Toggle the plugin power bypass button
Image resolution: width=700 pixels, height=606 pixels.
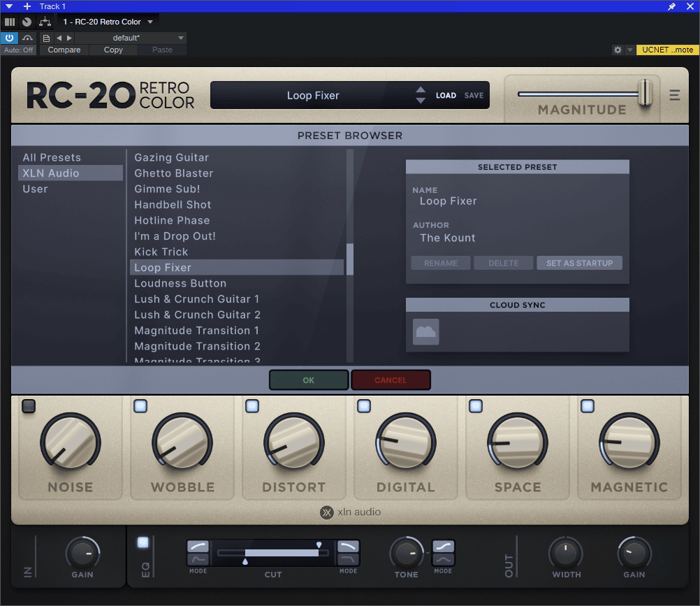pyautogui.click(x=10, y=38)
